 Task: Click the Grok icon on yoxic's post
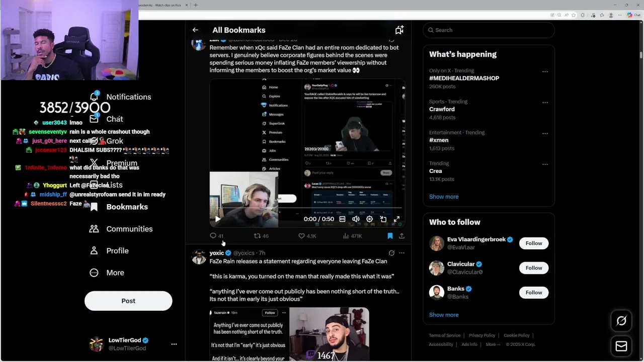[391, 253]
